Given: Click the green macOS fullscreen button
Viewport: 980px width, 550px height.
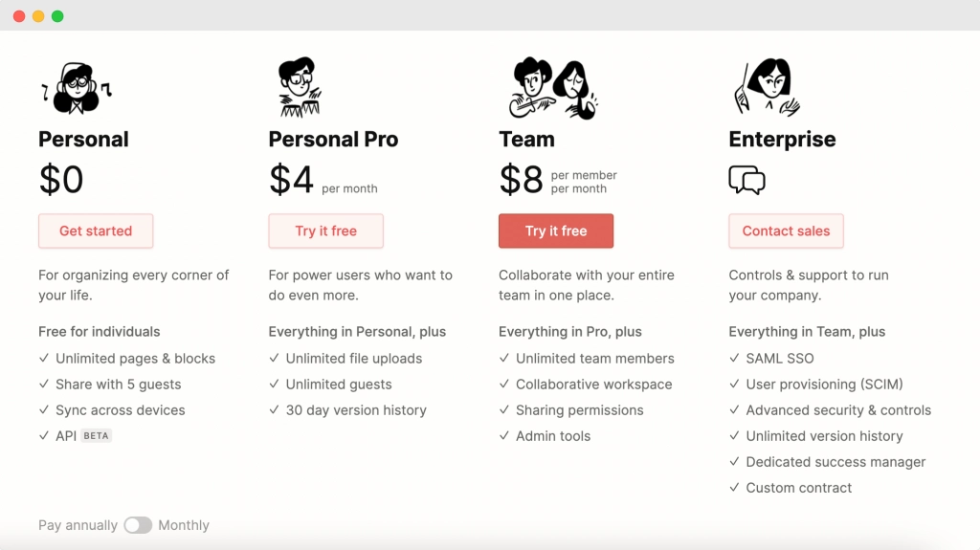Looking at the screenshot, I should pyautogui.click(x=57, y=16).
